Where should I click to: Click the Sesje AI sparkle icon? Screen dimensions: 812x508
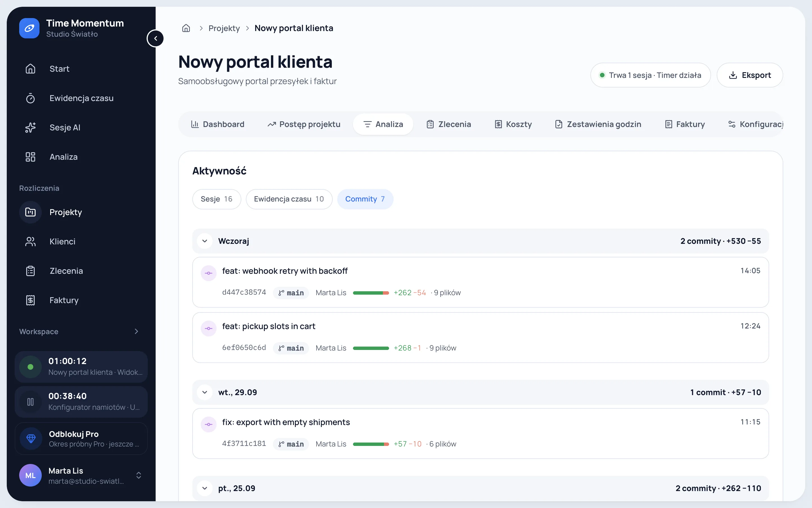pyautogui.click(x=30, y=128)
